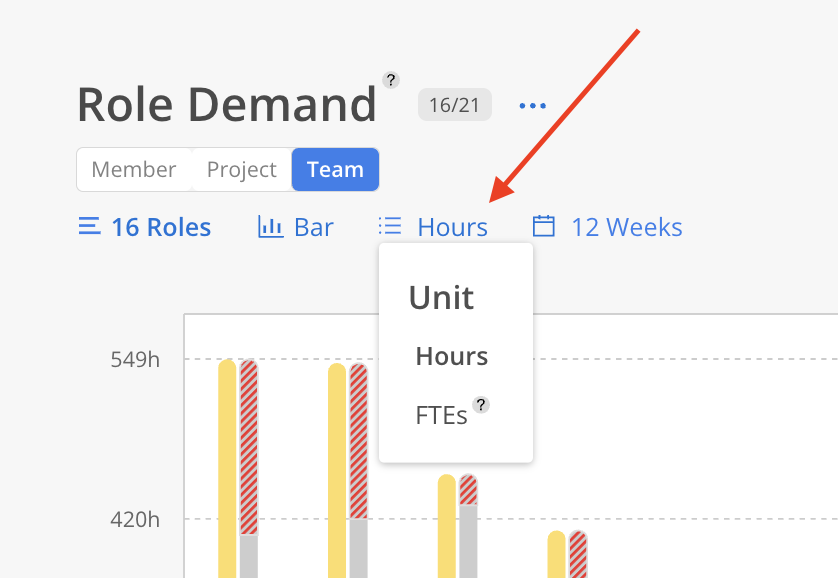Click the first red striped bar segment
The height and width of the screenshot is (578, 838).
pos(249,447)
